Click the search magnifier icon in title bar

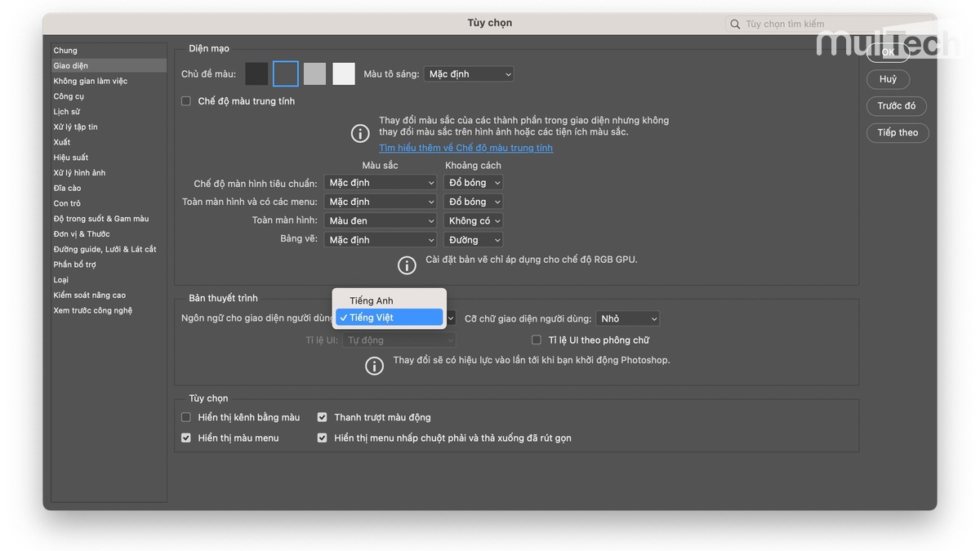coord(734,24)
